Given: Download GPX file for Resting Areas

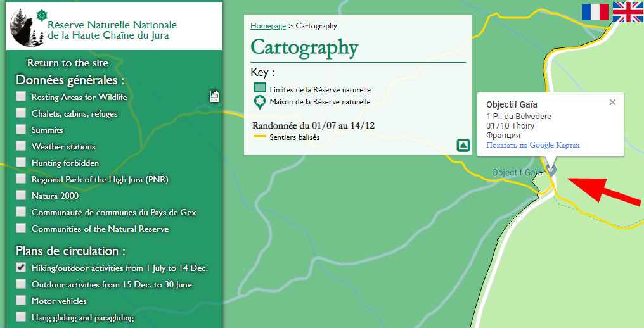Looking at the screenshot, I should (x=214, y=96).
